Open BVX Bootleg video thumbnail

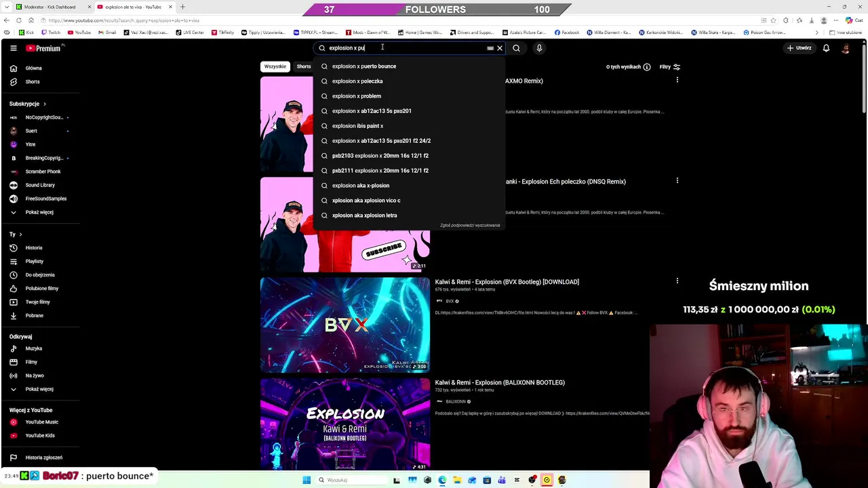tap(345, 325)
